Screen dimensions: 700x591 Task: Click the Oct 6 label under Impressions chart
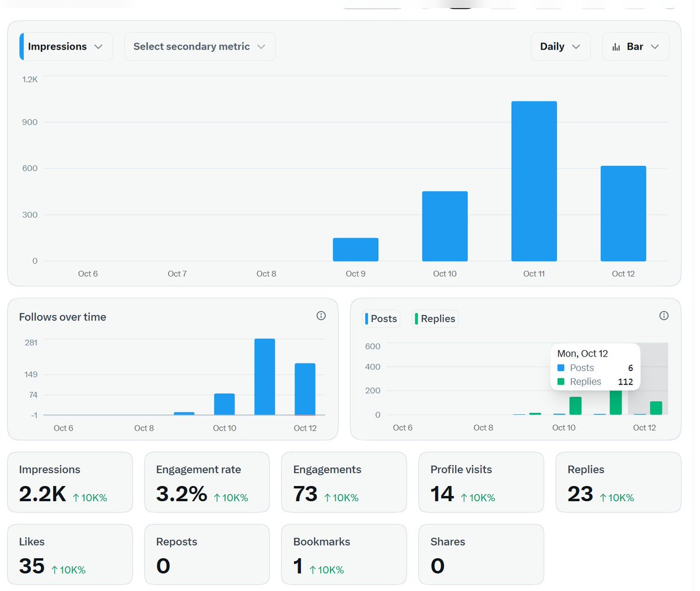pos(88,274)
